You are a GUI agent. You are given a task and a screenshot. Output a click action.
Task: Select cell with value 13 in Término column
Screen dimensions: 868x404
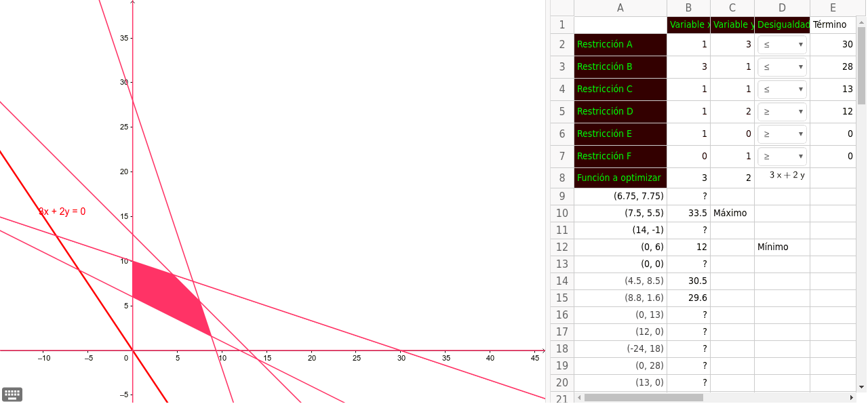pos(833,89)
